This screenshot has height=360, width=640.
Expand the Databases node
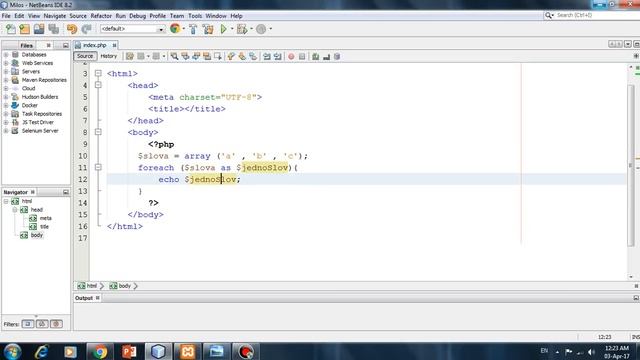(x=6, y=54)
